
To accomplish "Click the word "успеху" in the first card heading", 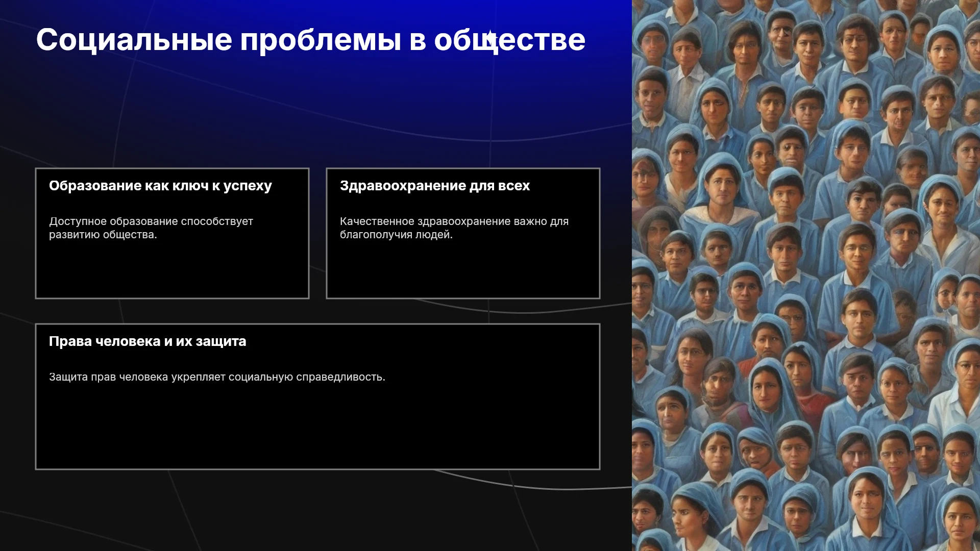I will (x=248, y=187).
